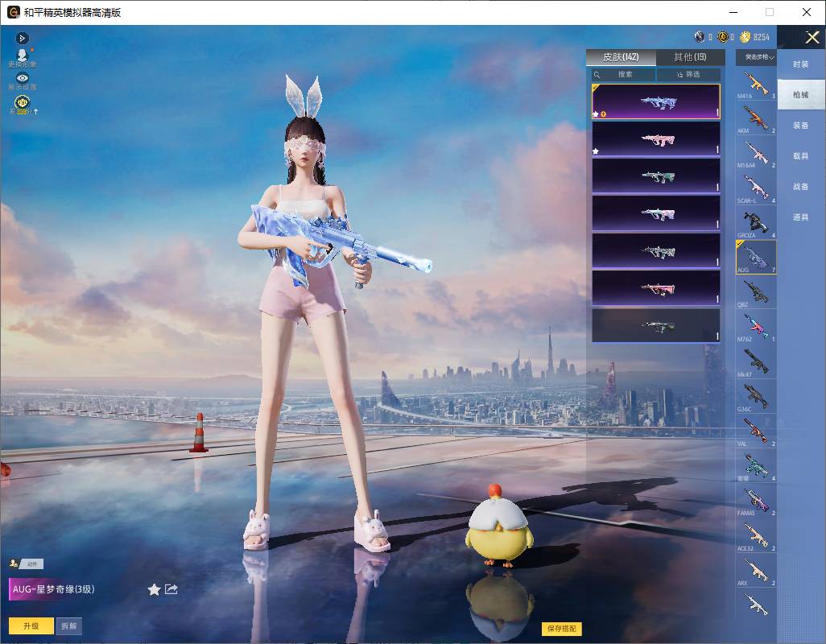Select the ACE32 weapon icon

click(x=756, y=536)
